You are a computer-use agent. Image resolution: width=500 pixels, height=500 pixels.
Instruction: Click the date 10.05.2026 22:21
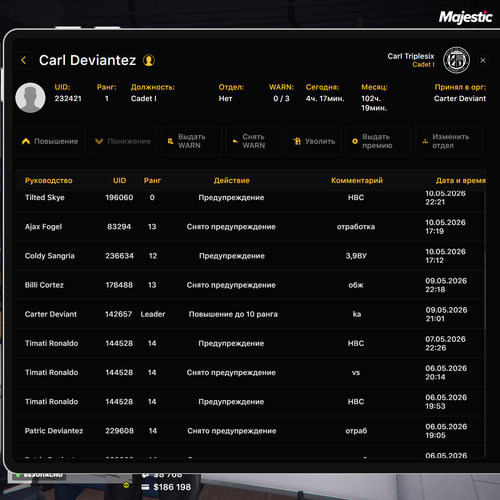tap(445, 198)
